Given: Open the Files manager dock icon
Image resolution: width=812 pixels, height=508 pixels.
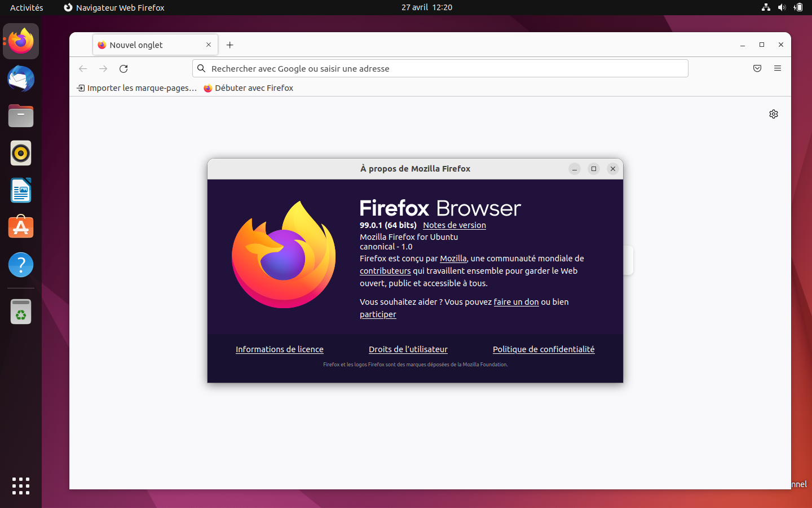Looking at the screenshot, I should pos(21,116).
